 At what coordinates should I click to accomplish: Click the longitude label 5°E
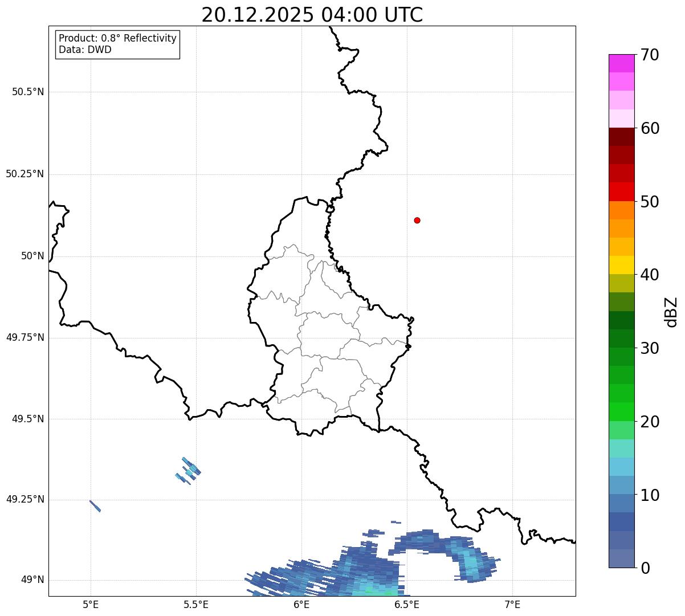91,604
